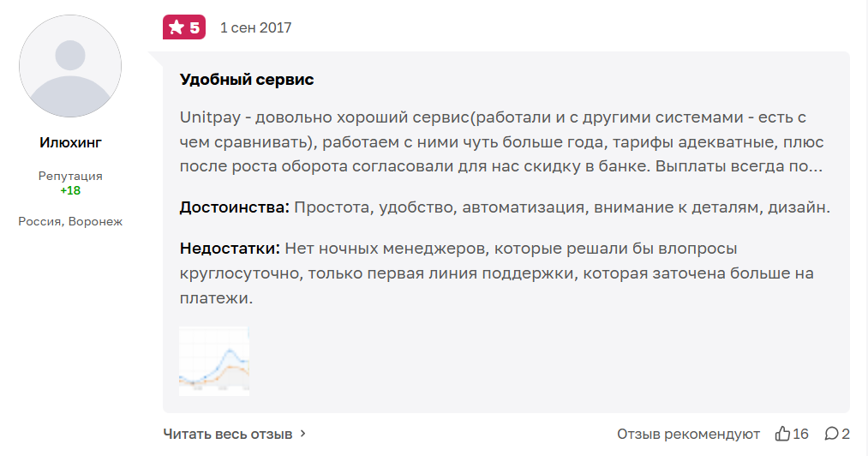This screenshot has width=868, height=456.
Task: Open the attached chart thumbnail
Action: coord(214,361)
